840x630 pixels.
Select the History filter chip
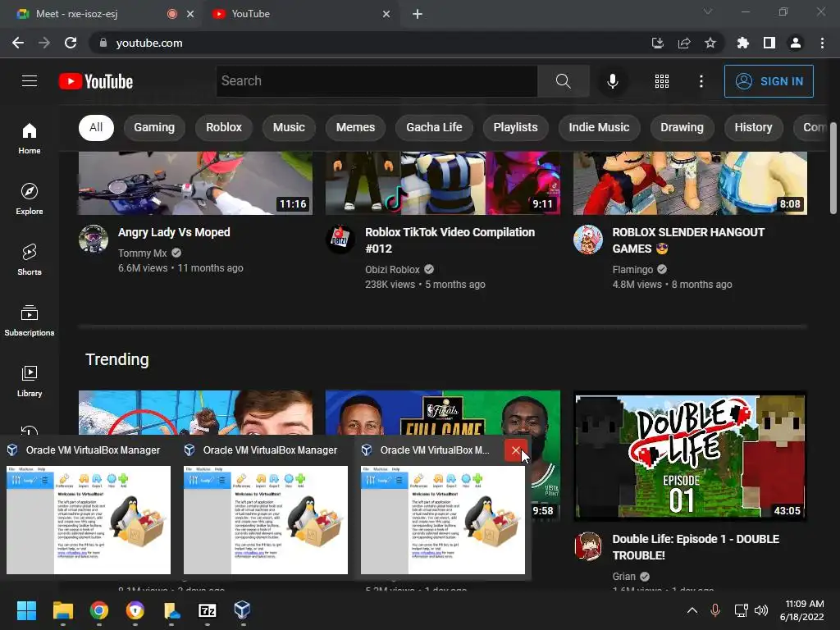pyautogui.click(x=753, y=127)
